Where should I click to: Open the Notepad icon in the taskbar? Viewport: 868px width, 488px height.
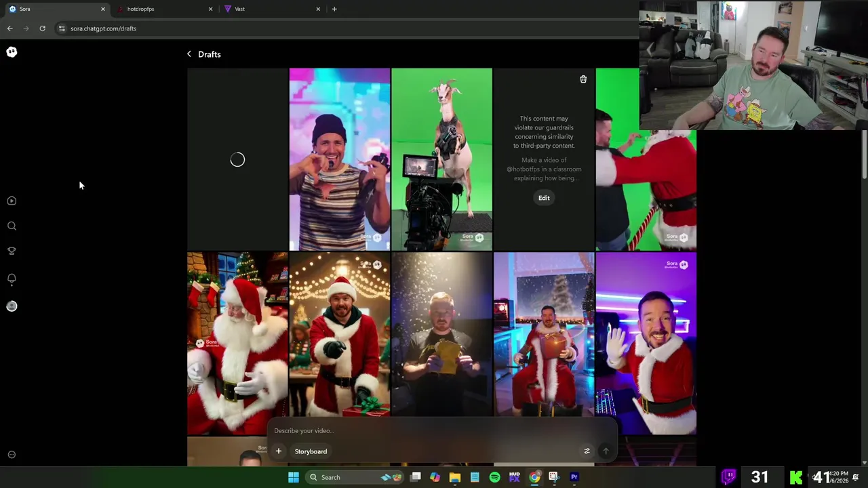point(475,477)
